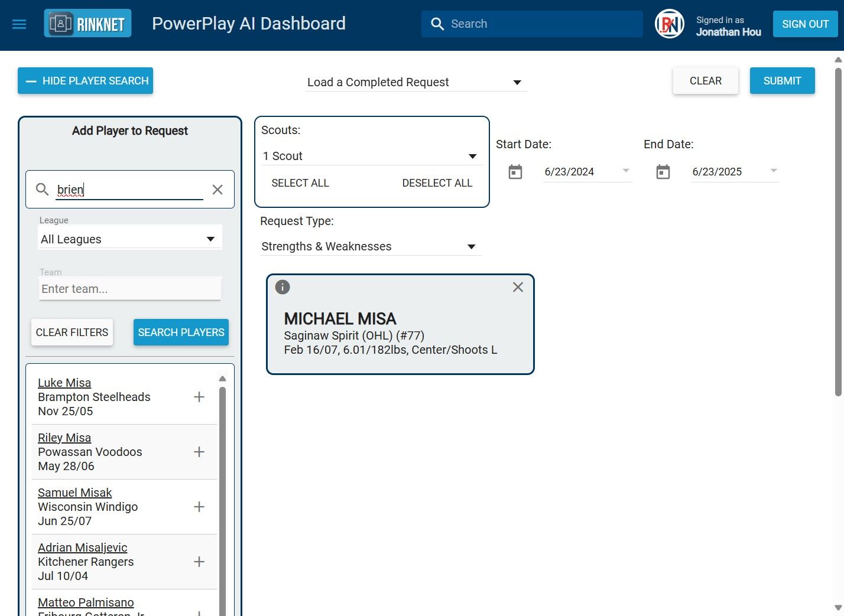
Task: Click the player search magnifier icon
Action: click(42, 189)
